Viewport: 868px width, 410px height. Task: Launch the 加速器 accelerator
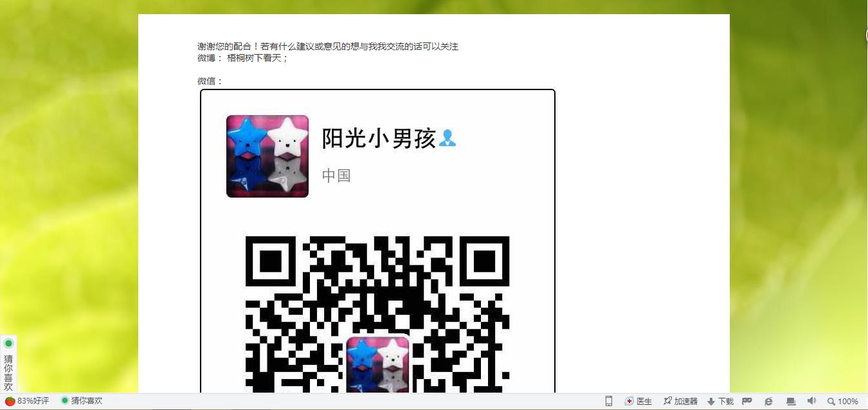(x=680, y=401)
